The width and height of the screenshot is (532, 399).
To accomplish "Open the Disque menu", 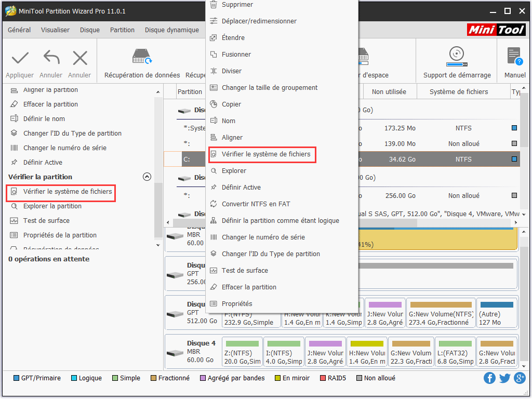I will 90,30.
